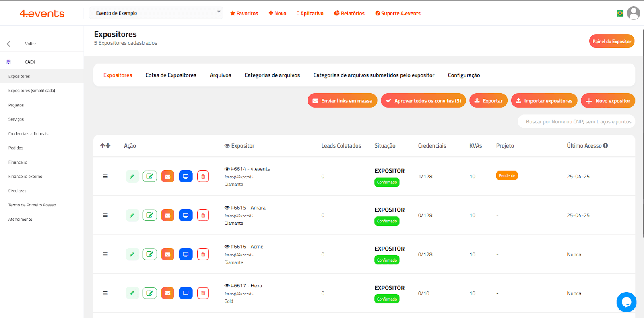Click the outlined edit-form icon for Amara row
Screen dimensions: 644x318
tap(150, 216)
